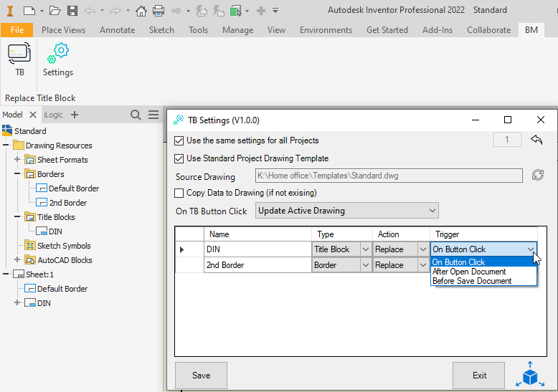Collapse the Sheet:1 node
558x392 pixels.
point(6,274)
